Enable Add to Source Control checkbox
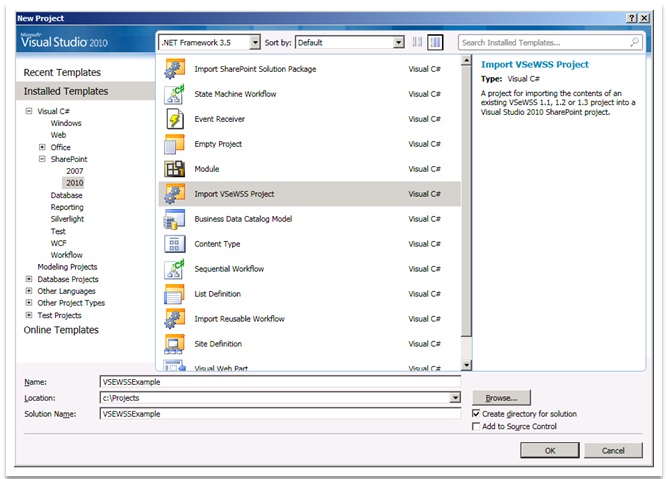The height and width of the screenshot is (479, 668). [x=476, y=426]
